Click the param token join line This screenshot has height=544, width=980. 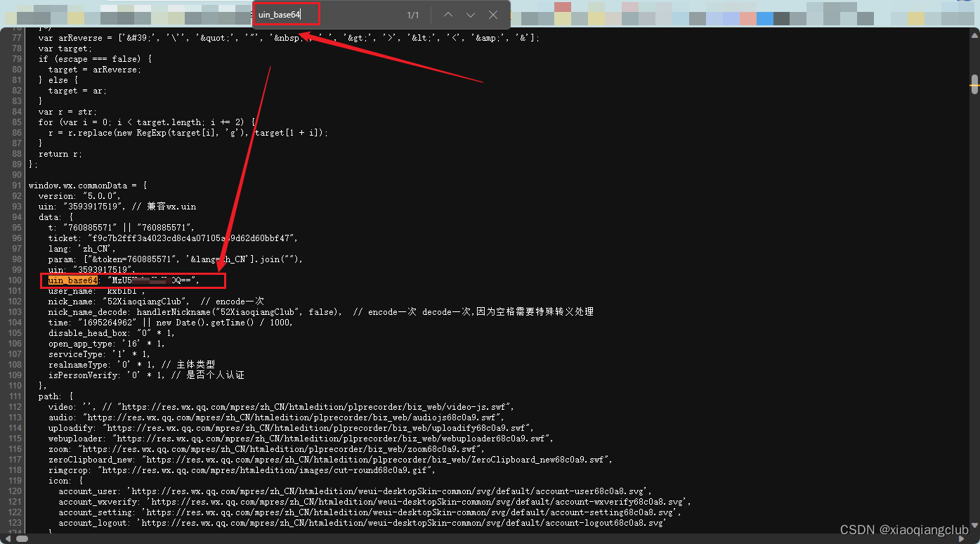(x=176, y=259)
